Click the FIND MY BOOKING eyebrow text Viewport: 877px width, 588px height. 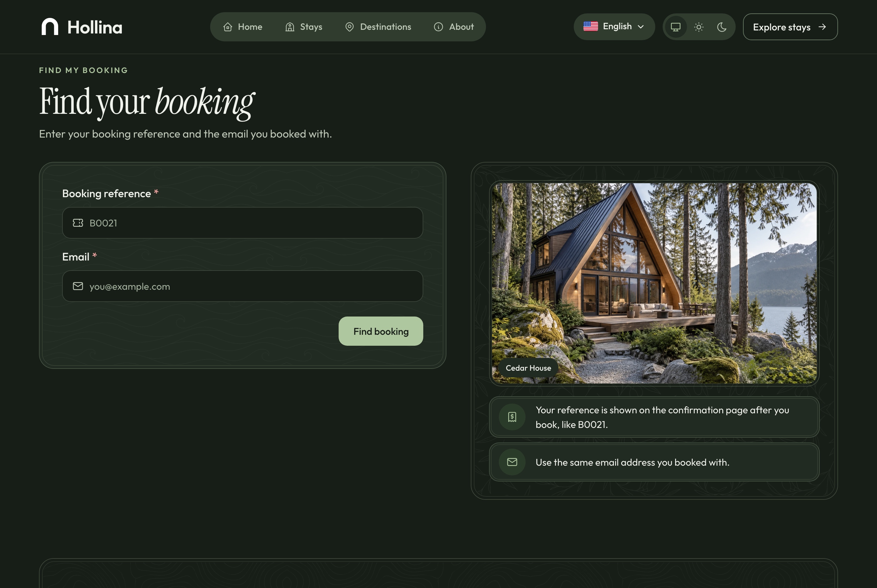point(83,70)
